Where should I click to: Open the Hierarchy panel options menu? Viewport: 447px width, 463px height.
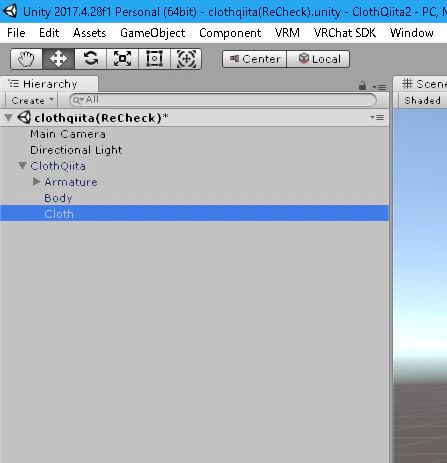pos(379,87)
